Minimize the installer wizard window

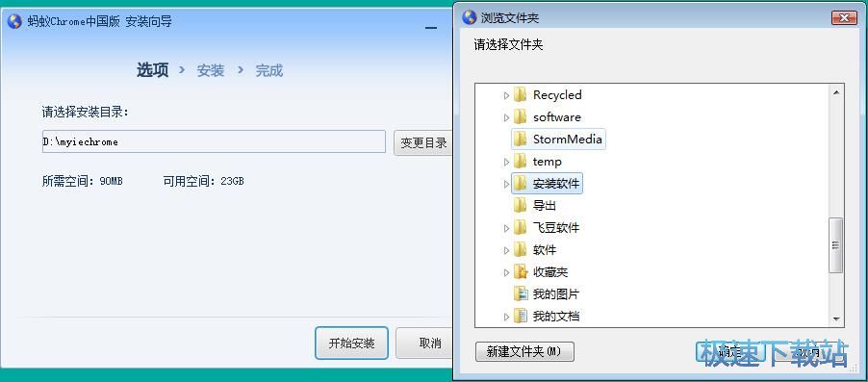pos(431,28)
